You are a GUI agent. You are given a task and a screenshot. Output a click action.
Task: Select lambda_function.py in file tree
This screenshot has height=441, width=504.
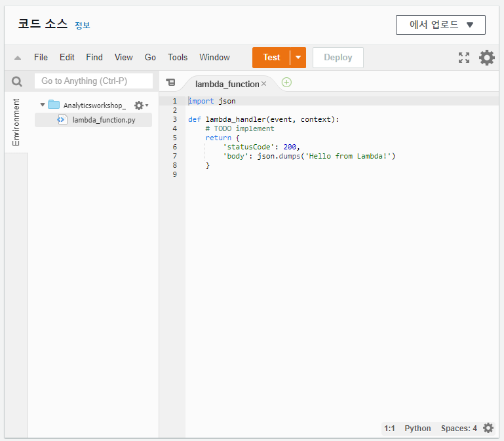point(93,120)
